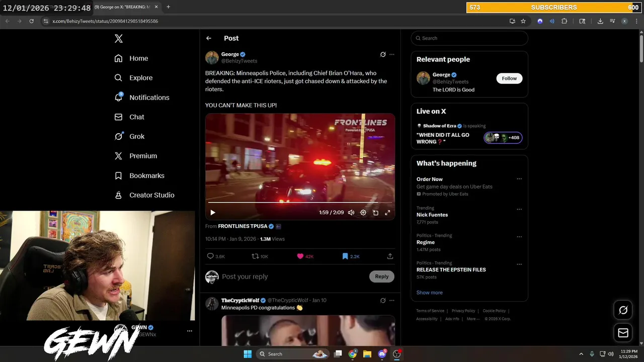Open three-dot menu on TheCrypticWolf's reply
Screen dimensions: 644x362
pos(392,300)
